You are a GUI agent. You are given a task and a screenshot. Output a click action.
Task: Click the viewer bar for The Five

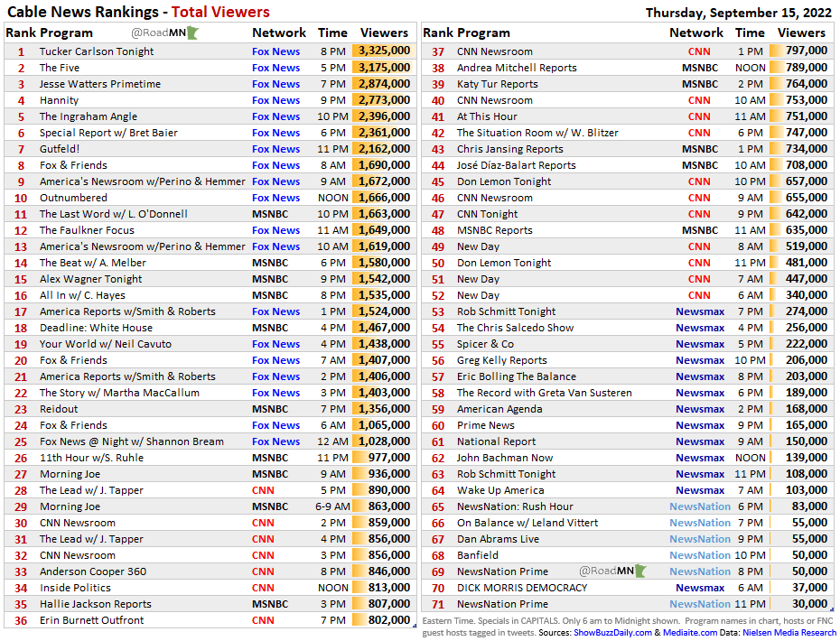pyautogui.click(x=384, y=67)
